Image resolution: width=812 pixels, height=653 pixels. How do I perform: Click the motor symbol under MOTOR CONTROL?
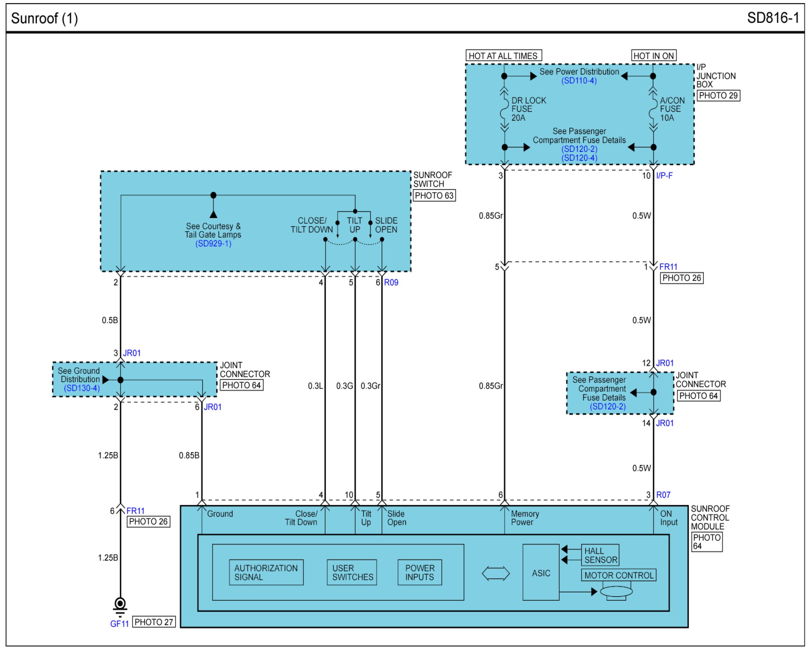point(616,592)
